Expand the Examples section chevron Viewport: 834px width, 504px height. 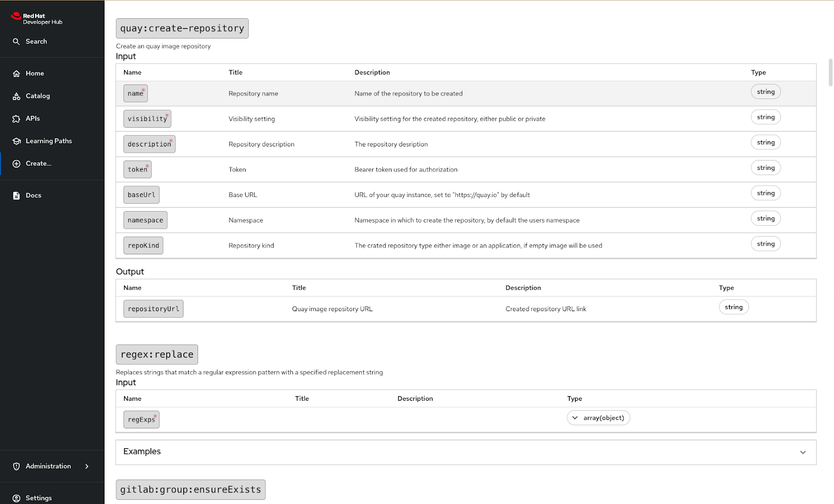(803, 452)
